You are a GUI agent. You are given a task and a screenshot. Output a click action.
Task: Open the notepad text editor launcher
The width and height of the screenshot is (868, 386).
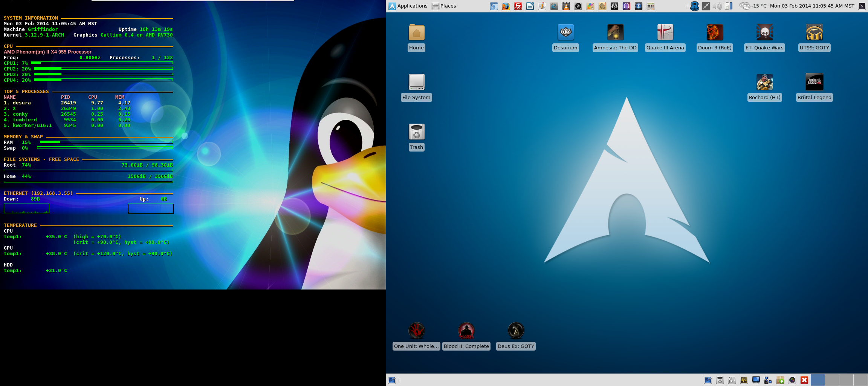(x=542, y=6)
